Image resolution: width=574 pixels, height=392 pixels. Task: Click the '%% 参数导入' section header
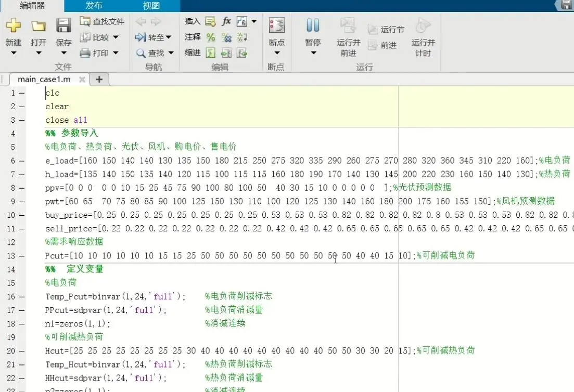pos(71,133)
